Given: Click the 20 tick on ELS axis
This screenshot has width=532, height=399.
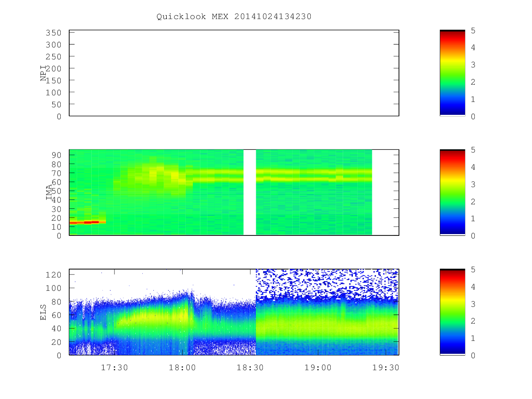Looking at the screenshot, I should click(56, 342).
